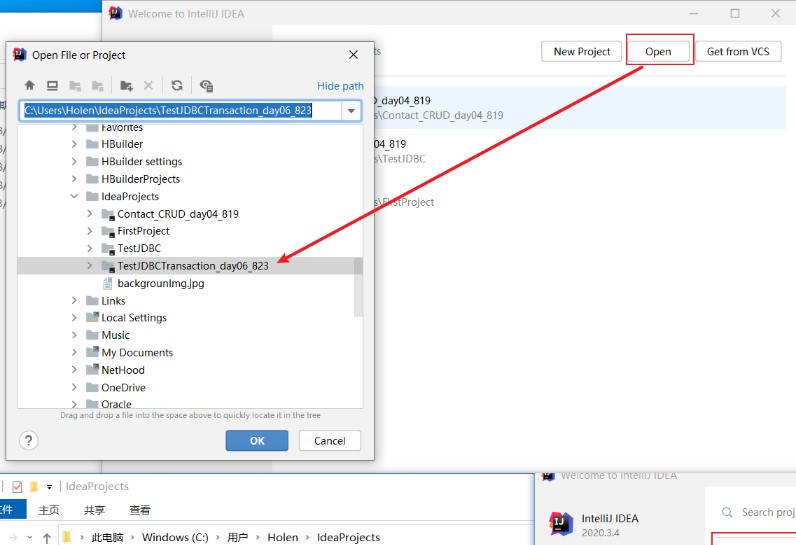Click OK in the Open dialog

(257, 440)
